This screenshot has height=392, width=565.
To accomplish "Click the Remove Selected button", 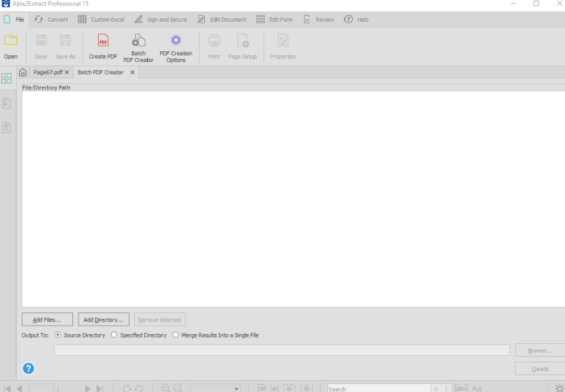I will pyautogui.click(x=159, y=319).
